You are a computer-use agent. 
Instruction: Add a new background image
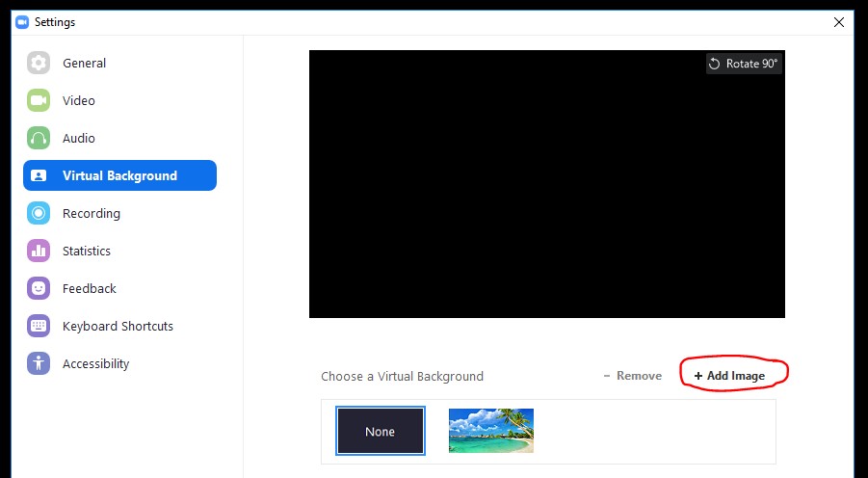(729, 376)
